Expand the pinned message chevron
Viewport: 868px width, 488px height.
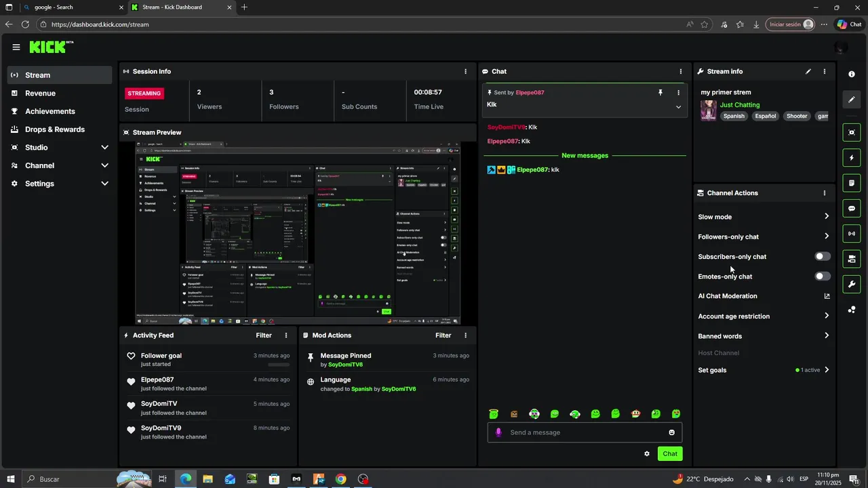[678, 107]
